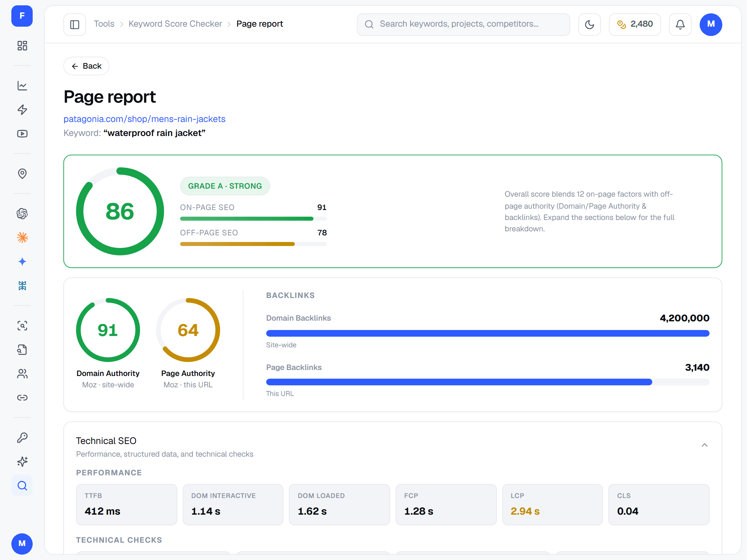747x560 pixels.
Task: Select the DOM Interactive 1.14 s card
Action: (233, 505)
